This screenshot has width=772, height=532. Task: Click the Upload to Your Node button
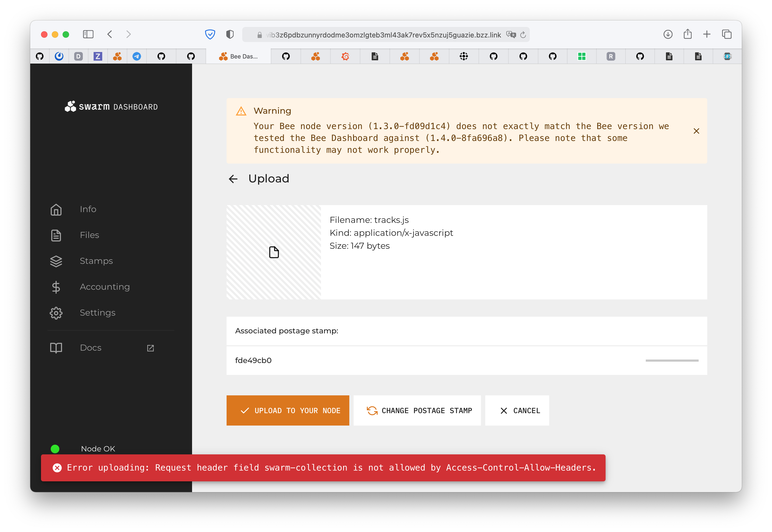point(288,410)
